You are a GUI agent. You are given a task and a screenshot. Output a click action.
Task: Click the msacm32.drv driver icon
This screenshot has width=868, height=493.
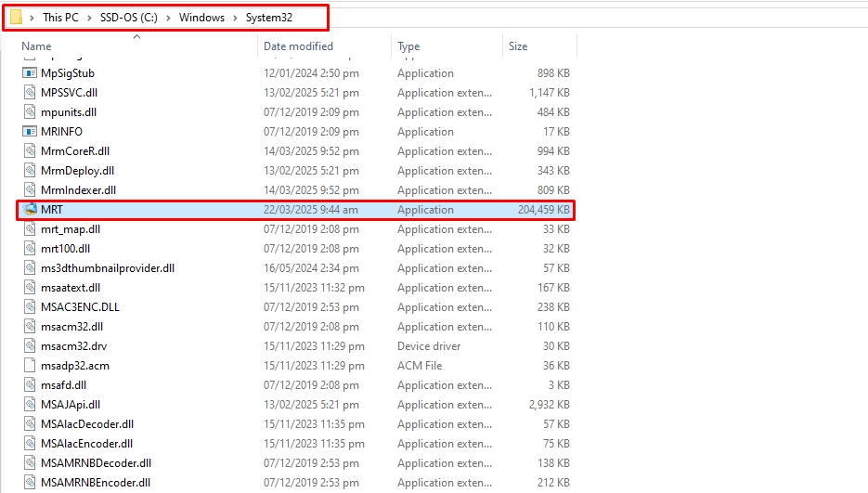click(30, 346)
